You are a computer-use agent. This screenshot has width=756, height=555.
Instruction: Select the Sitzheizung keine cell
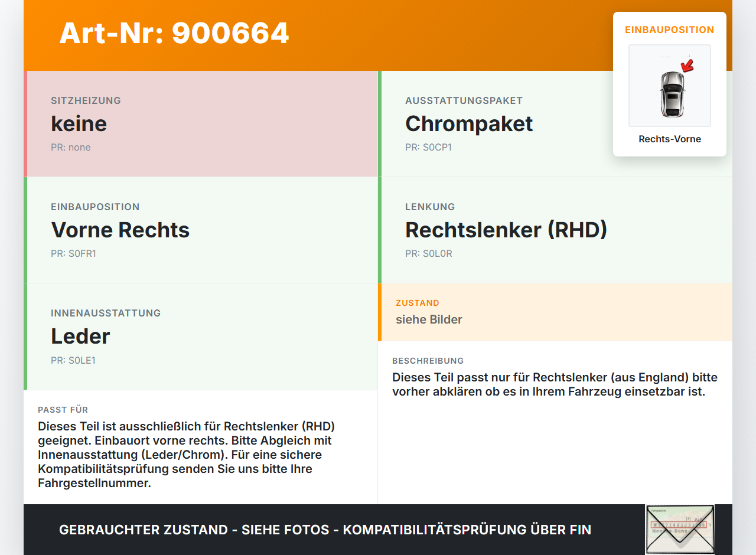[x=201, y=124]
